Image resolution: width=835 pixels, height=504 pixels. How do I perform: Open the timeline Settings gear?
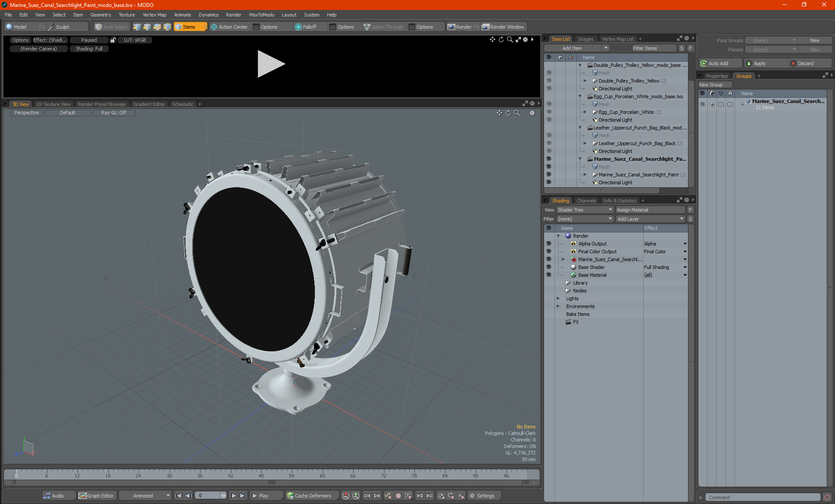(472, 496)
